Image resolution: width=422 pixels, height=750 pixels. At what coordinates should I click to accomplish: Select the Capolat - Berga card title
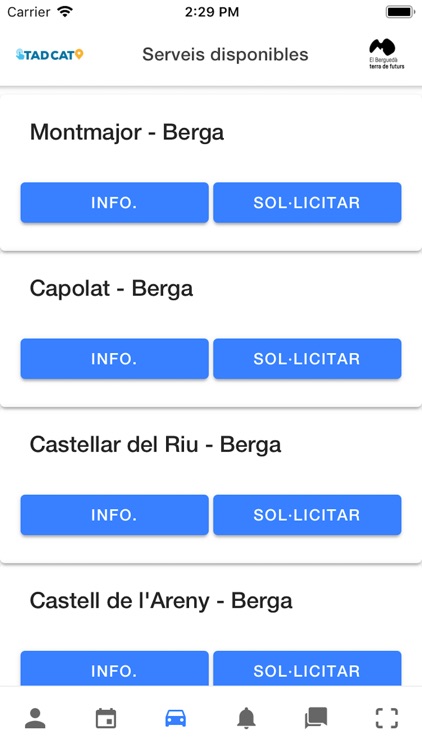[x=111, y=288]
